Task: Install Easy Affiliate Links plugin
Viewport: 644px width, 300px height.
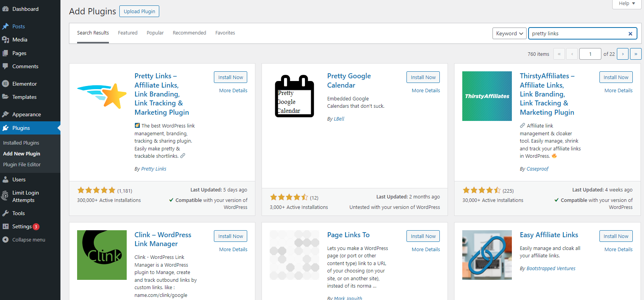Action: point(616,236)
